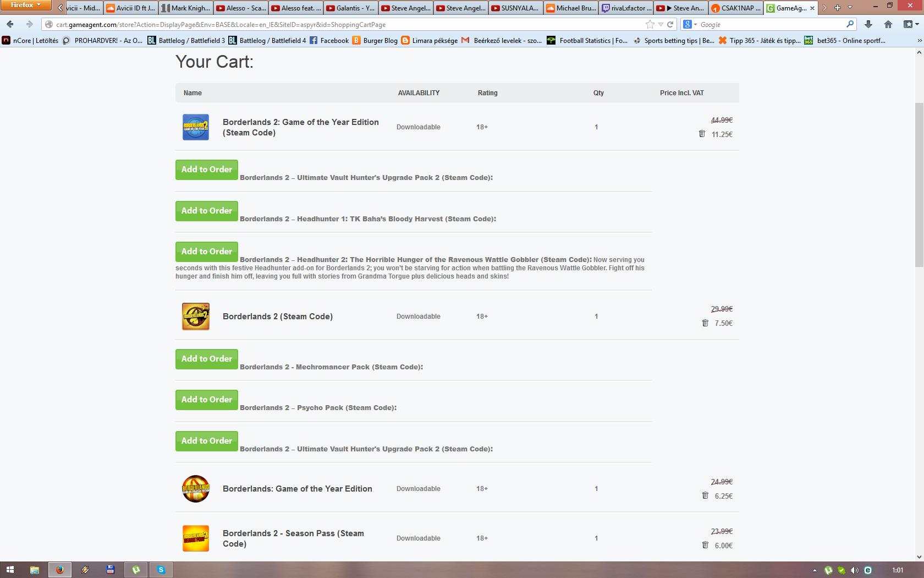924x578 pixels.
Task: Switch to the Galantis YouTube tab
Action: [350, 8]
